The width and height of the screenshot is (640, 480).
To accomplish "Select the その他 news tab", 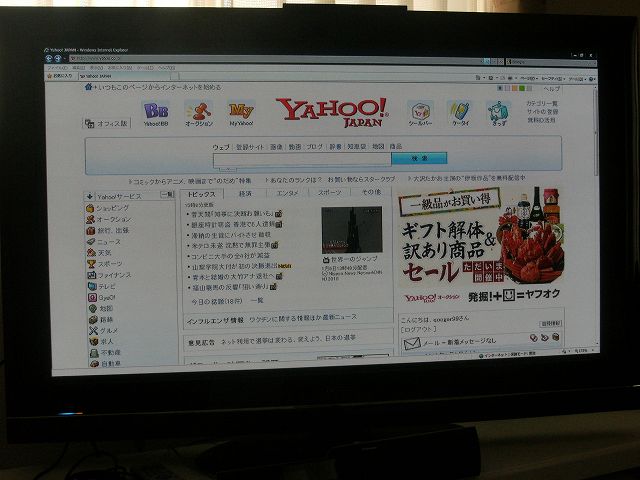I will (371, 192).
